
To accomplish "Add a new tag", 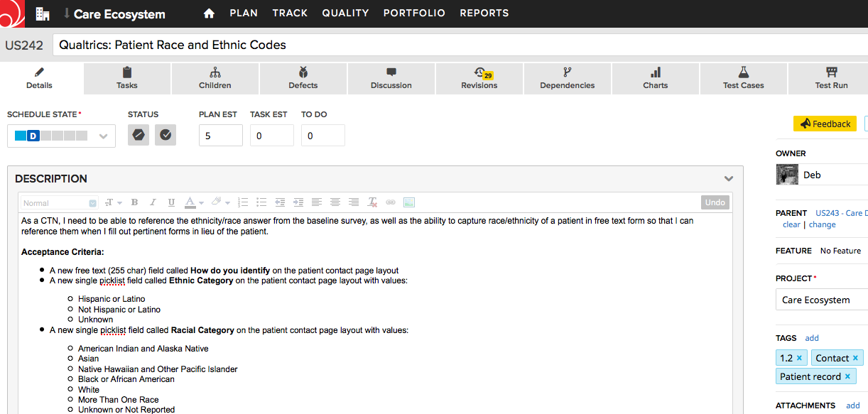I will pyautogui.click(x=812, y=338).
